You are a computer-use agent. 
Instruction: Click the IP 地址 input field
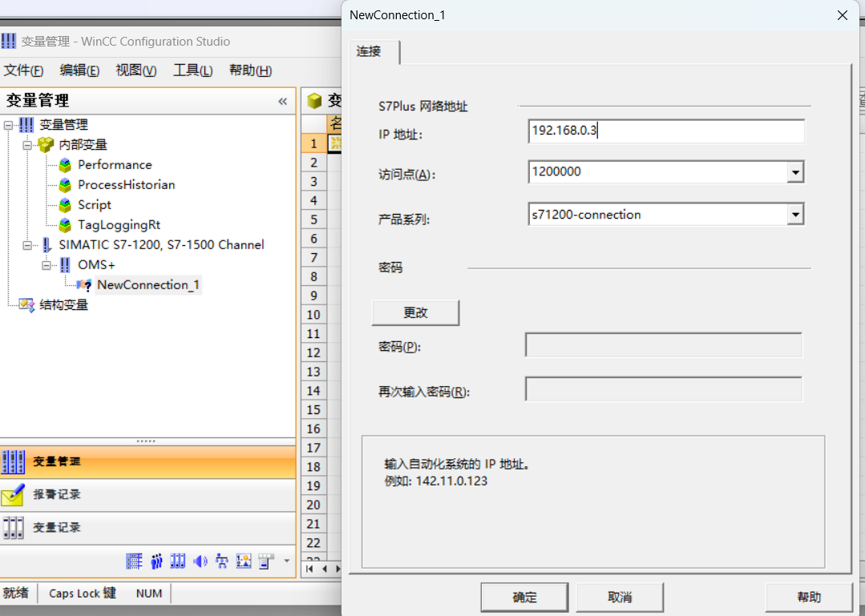665,131
